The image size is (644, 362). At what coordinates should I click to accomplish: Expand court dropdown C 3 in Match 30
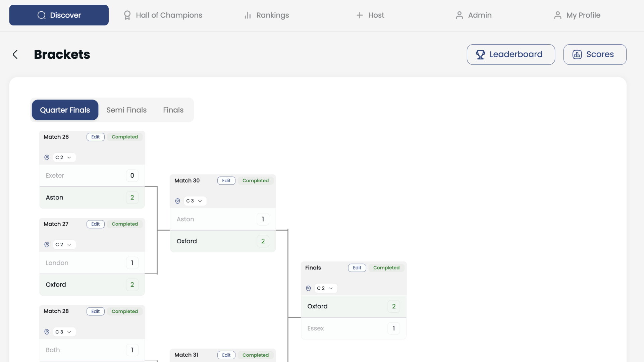click(195, 201)
